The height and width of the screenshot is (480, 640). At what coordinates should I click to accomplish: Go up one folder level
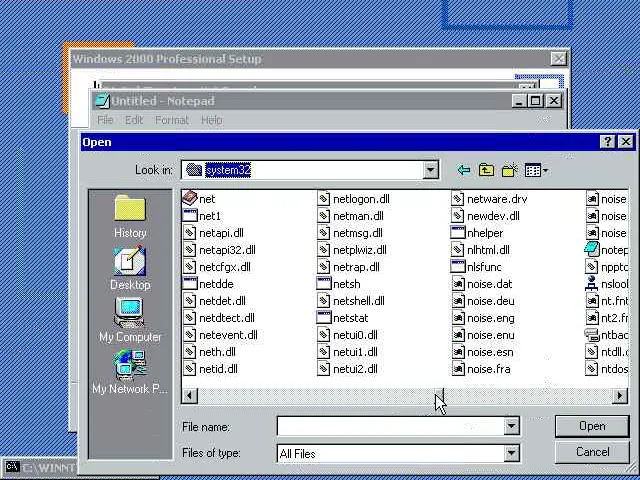486,170
